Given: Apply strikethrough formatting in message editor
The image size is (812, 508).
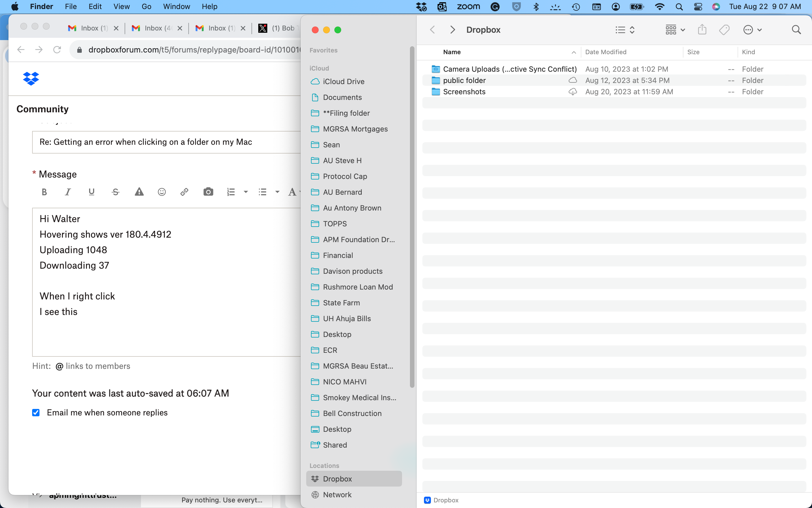Looking at the screenshot, I should pos(115,192).
